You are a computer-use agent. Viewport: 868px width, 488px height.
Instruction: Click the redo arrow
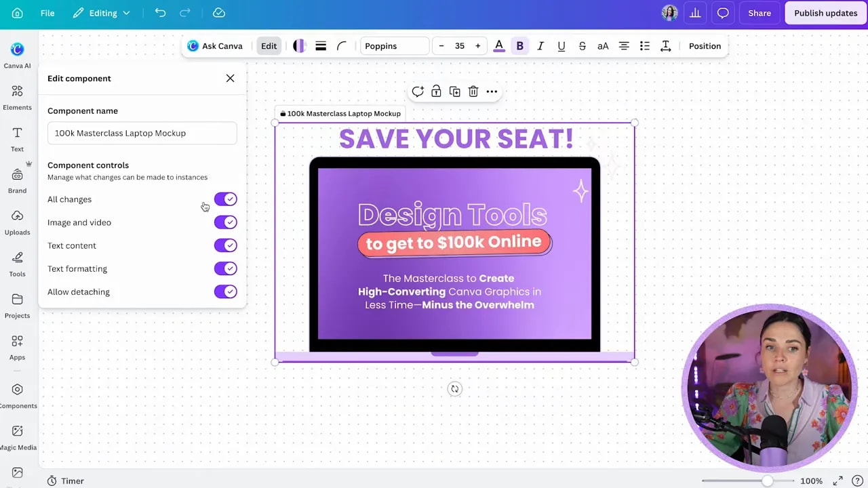click(185, 13)
